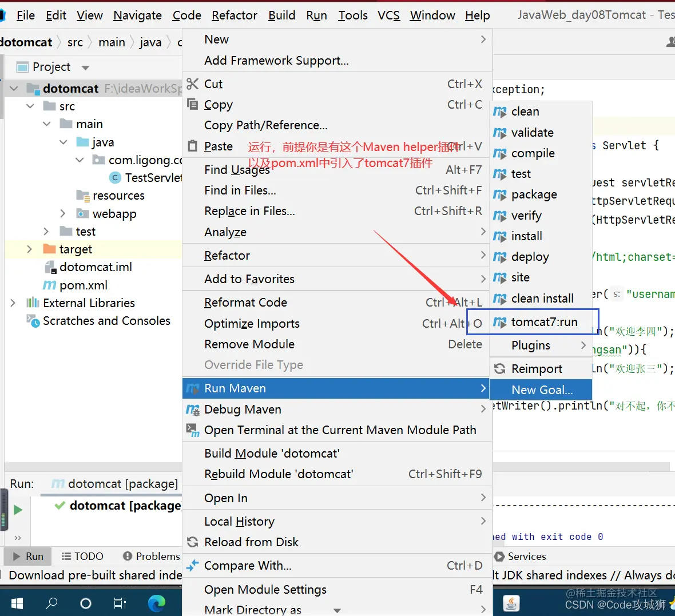The width and height of the screenshot is (675, 616).
Task: Open the File menu
Action: coord(25,15)
